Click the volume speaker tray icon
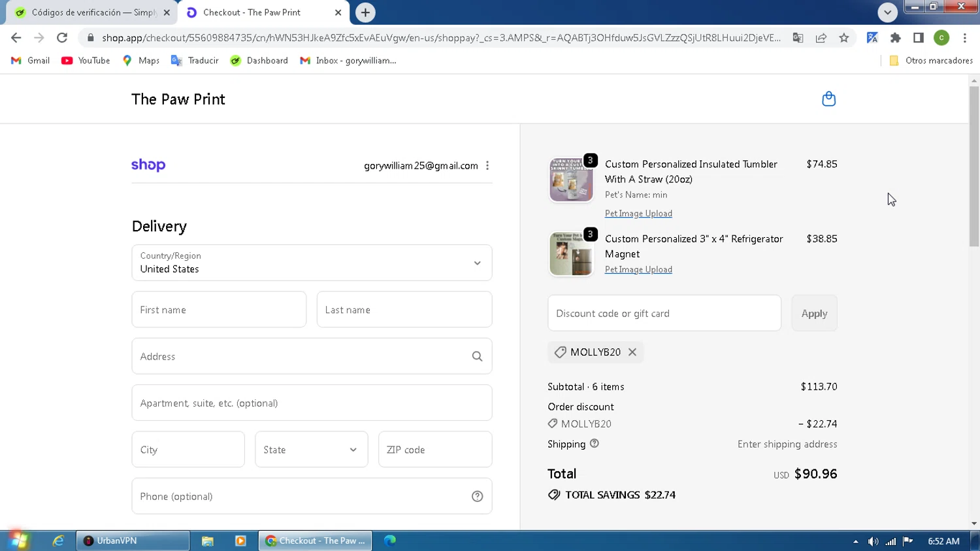This screenshot has height=551, width=980. click(x=873, y=541)
